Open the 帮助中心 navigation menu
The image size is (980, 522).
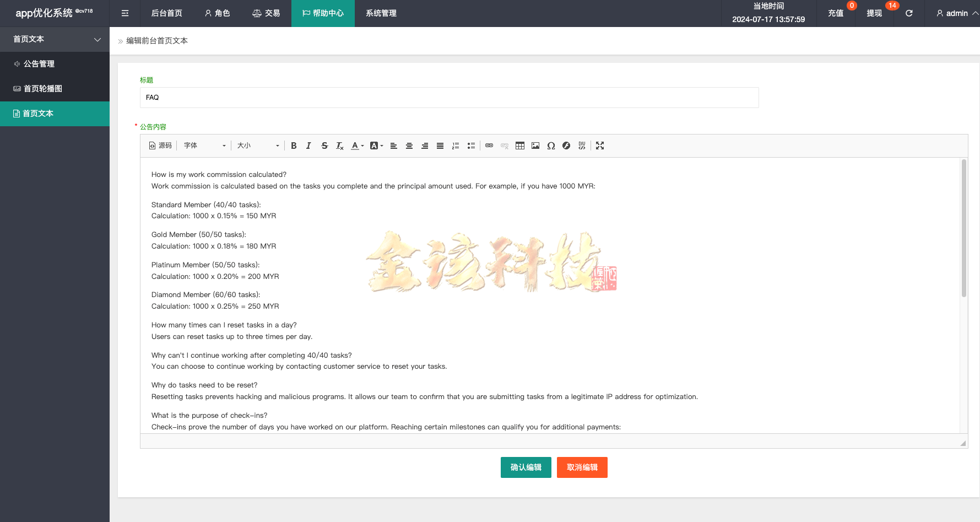323,13
